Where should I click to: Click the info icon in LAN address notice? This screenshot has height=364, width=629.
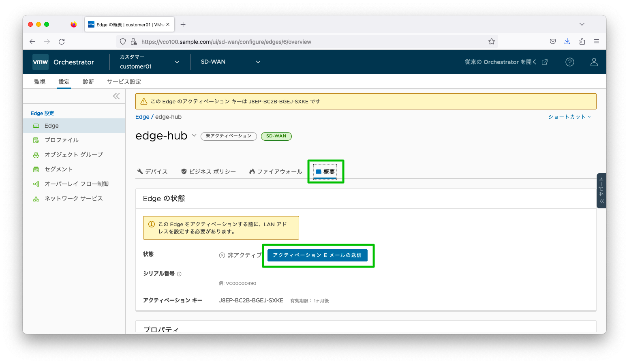tap(152, 224)
